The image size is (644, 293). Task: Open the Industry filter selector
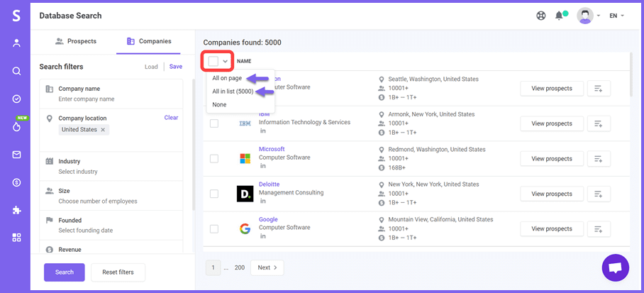click(x=113, y=167)
